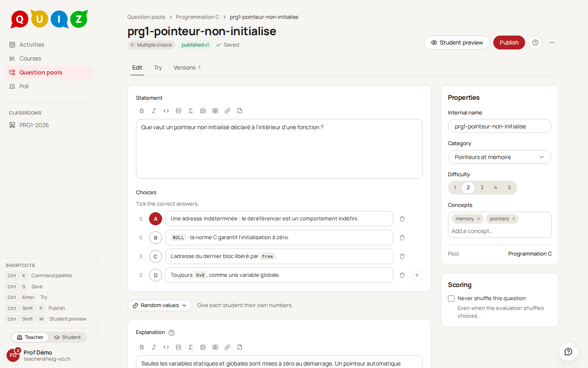
Task: Mark choice D as correct answer
Action: tap(156, 275)
